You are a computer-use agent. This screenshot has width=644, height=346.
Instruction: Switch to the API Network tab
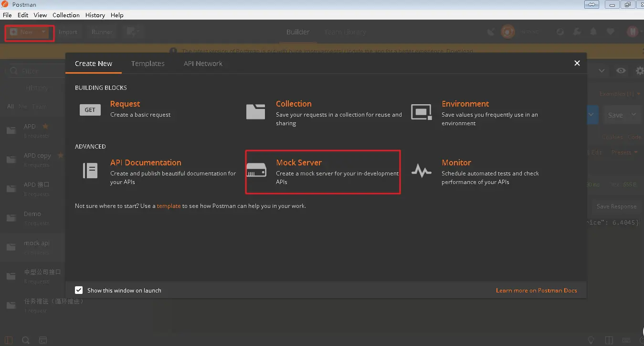point(203,64)
